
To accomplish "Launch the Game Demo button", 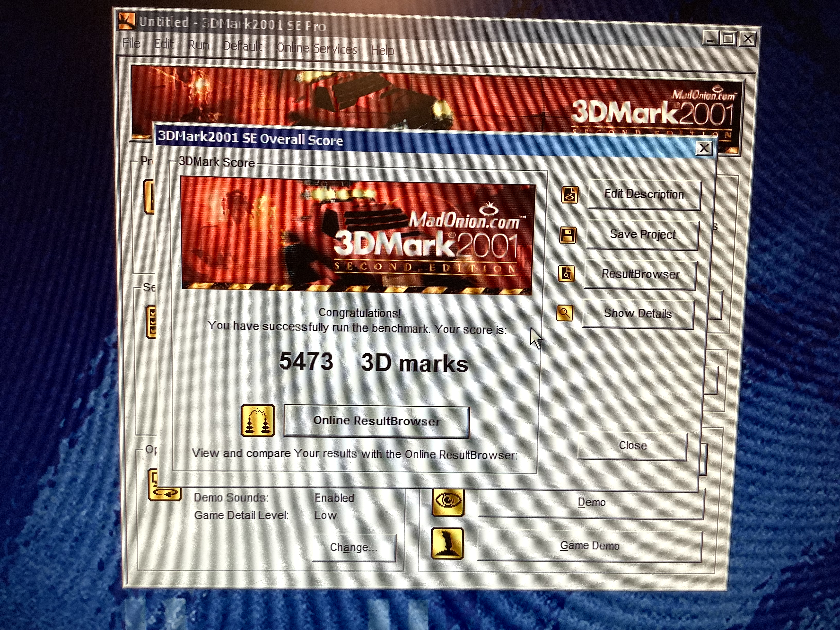I will [589, 546].
